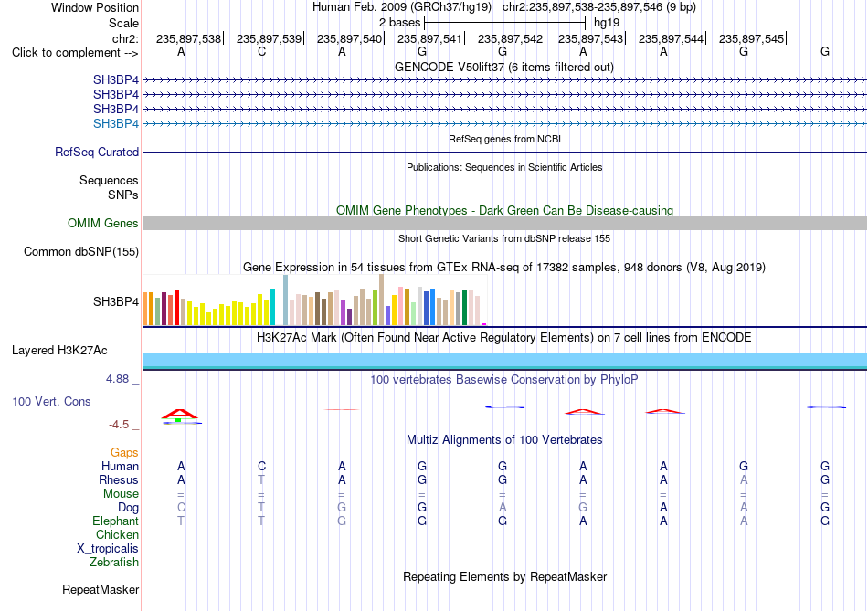Click the cyan bar in the GTEx chart

pyautogui.click(x=272, y=307)
